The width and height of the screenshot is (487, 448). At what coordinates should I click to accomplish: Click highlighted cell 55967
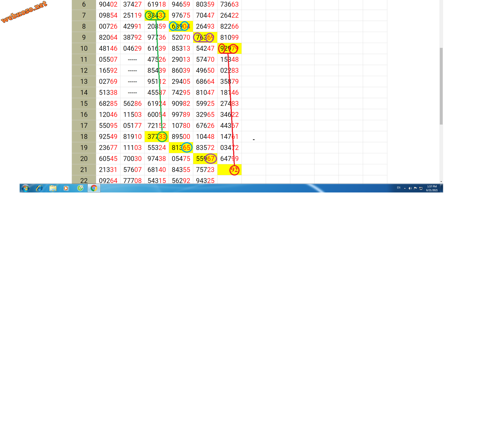205,159
